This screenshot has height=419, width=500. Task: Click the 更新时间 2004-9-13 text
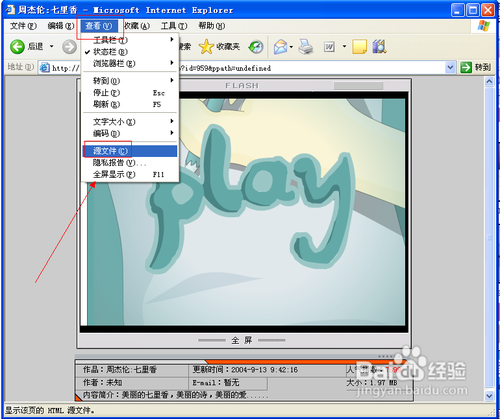pyautogui.click(x=245, y=369)
